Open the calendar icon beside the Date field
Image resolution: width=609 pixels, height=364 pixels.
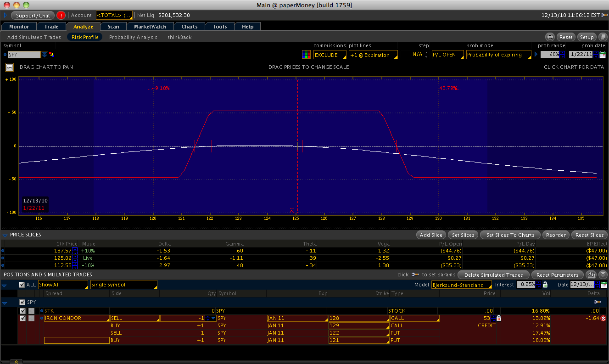coord(604,285)
